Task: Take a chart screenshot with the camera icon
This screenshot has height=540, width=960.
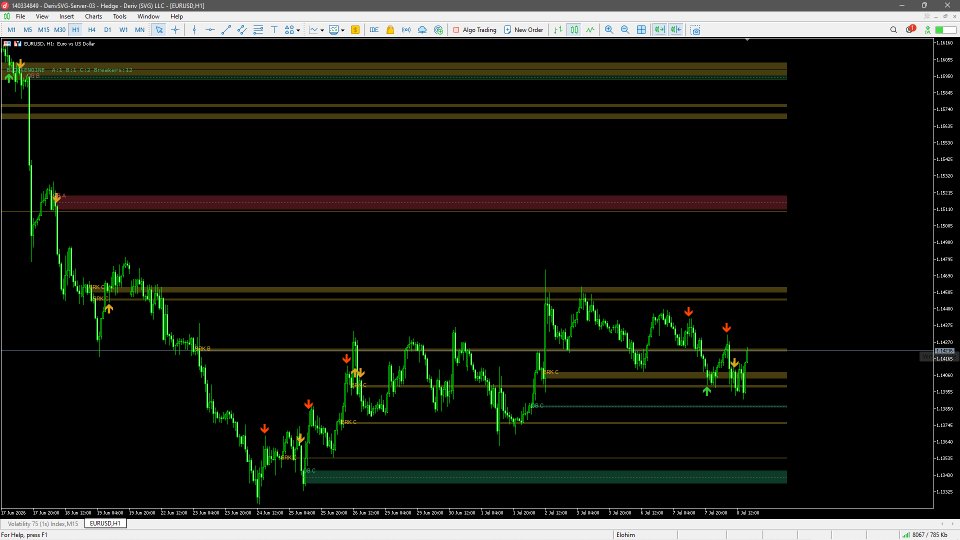Action: point(696,29)
